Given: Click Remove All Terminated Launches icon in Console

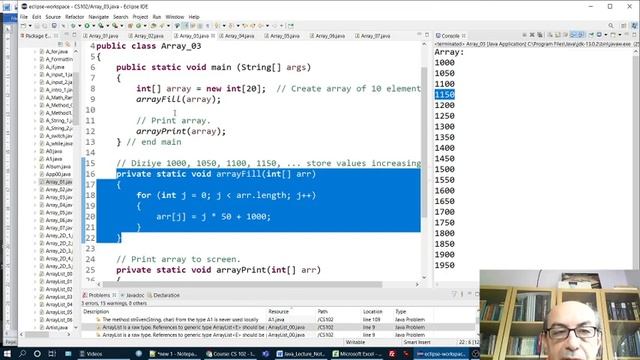Looking at the screenshot, I should [540, 35].
